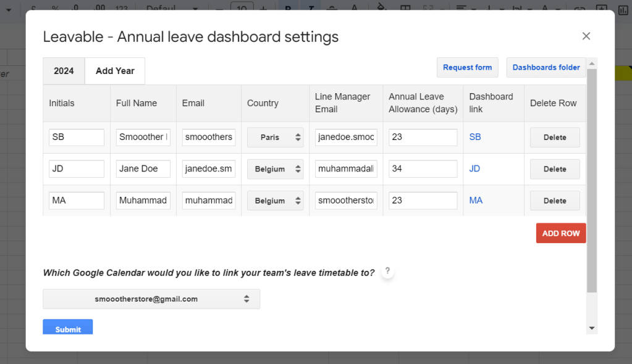
Task: Focus the leave allowance field showing 34
Action: point(423,169)
